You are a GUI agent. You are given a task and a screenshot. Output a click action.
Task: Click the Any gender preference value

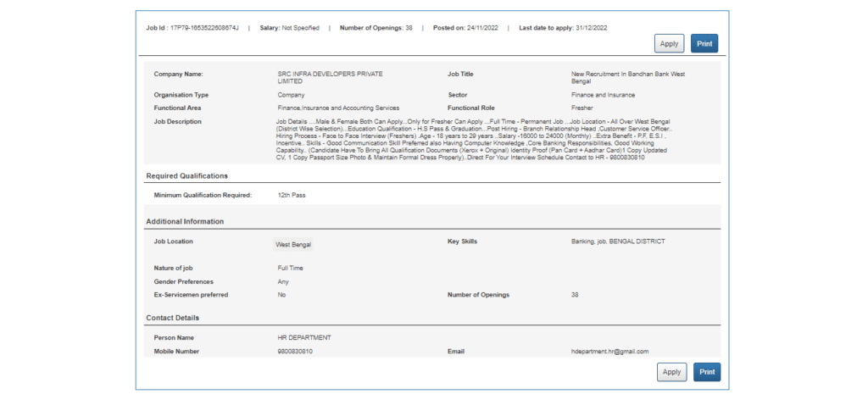[283, 281]
